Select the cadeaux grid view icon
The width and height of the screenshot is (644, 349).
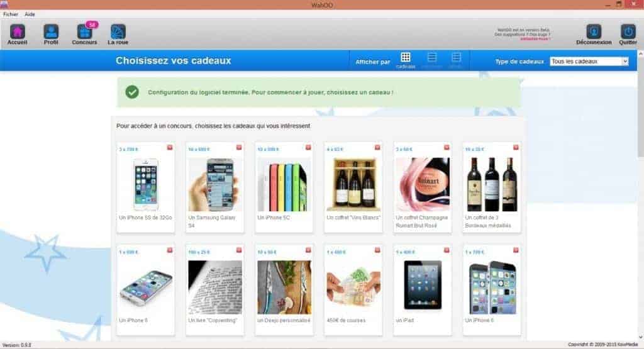coord(406,57)
